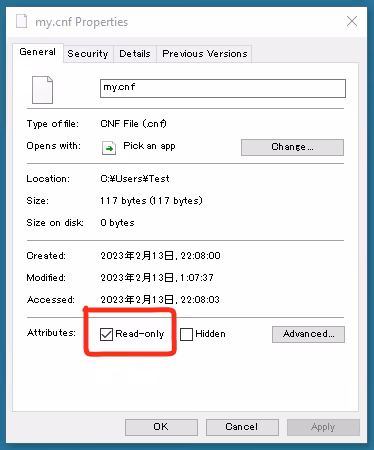Click the Pick an app text
Image resolution: width=374 pixels, height=450 pixels.
[149, 146]
